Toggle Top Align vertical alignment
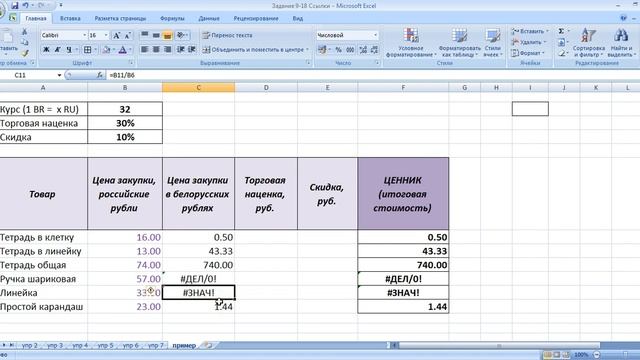The width and height of the screenshot is (640, 360). (144, 36)
